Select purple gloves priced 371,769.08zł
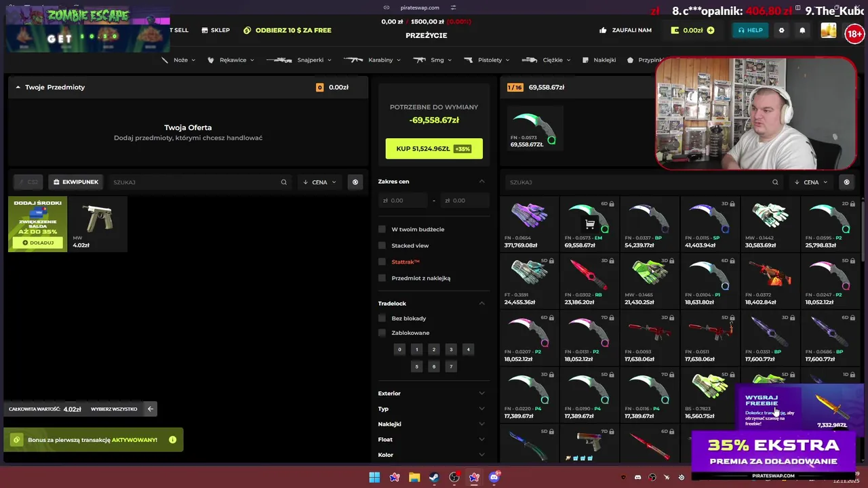This screenshot has height=488, width=868. click(x=530, y=224)
